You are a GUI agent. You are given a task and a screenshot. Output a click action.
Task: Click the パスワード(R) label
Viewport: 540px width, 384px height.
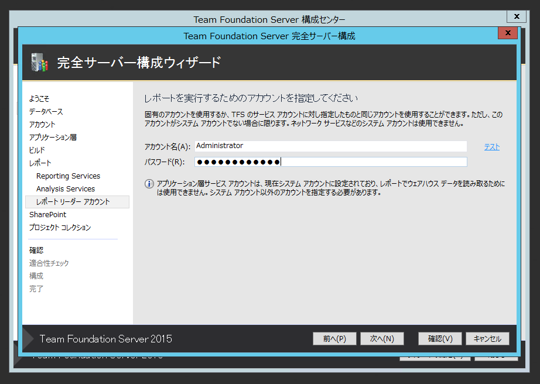tap(165, 162)
